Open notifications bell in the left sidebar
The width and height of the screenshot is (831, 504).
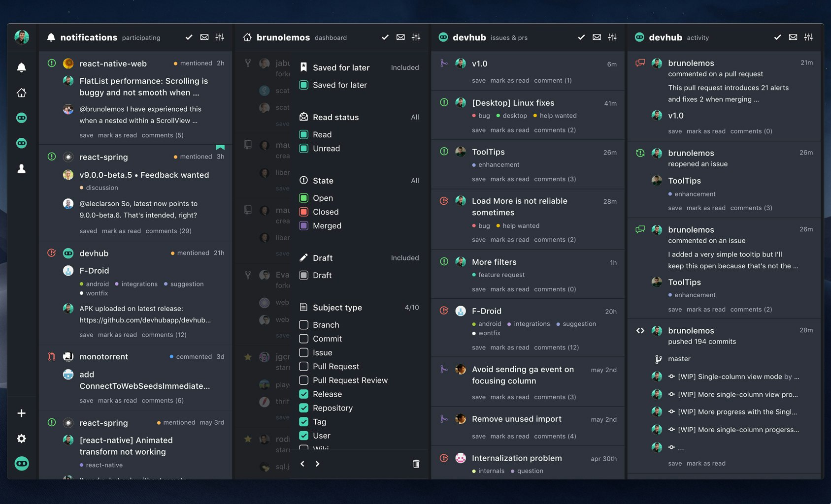(22, 67)
